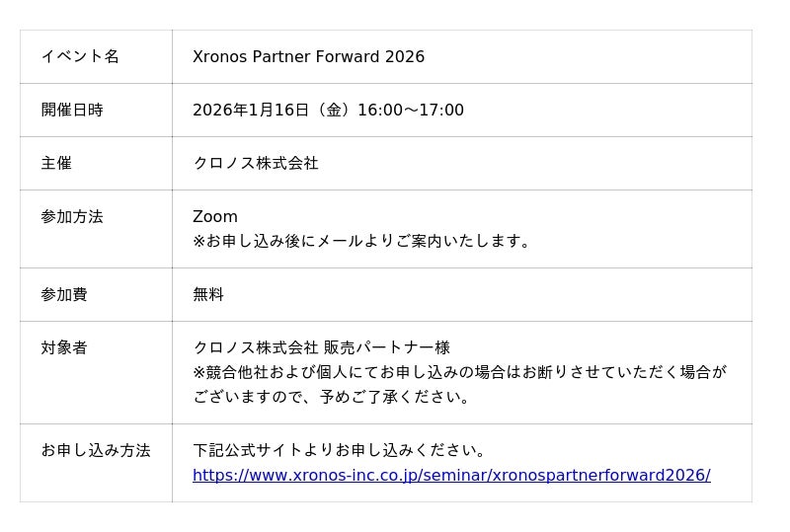
Task: Click the 競合他社 refusal notice line
Action: (x=459, y=372)
